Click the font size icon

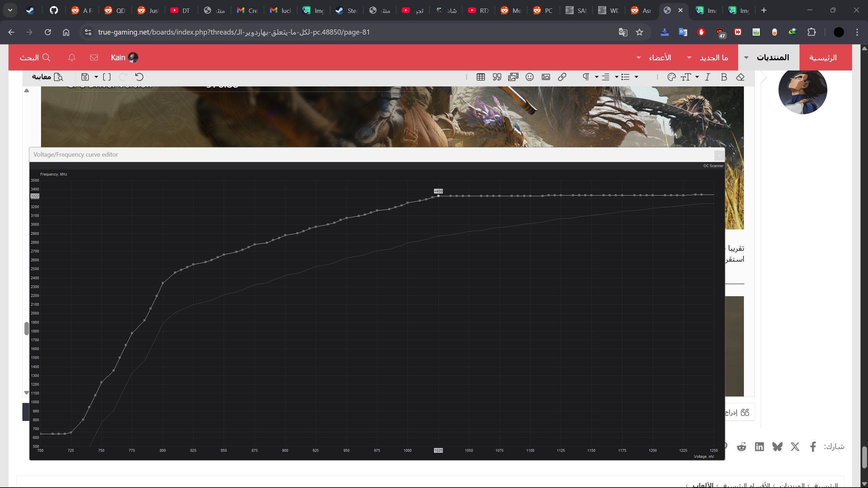[x=686, y=77]
